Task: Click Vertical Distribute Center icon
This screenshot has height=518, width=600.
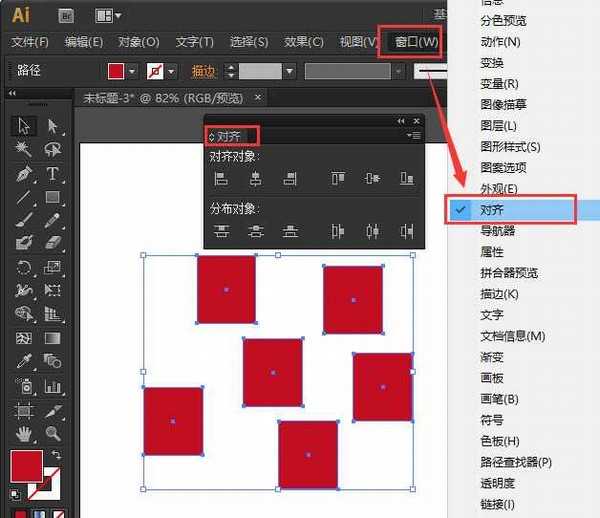Action: (256, 231)
